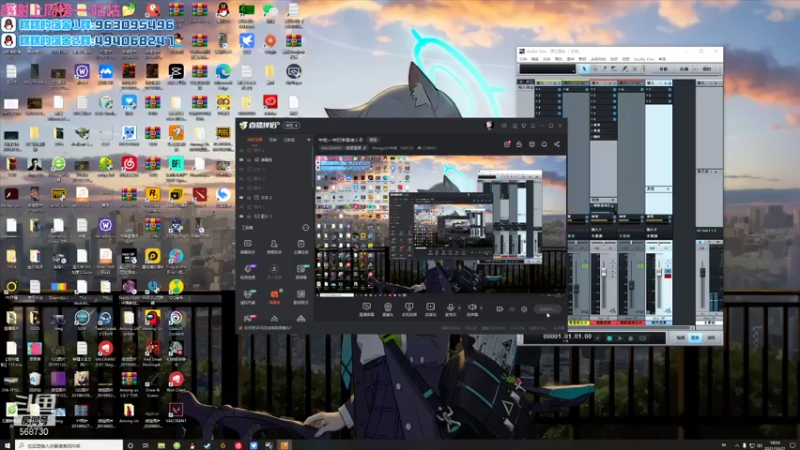Open the speaker options dropdown arrow
This screenshot has width=800, height=450.
coord(481,308)
